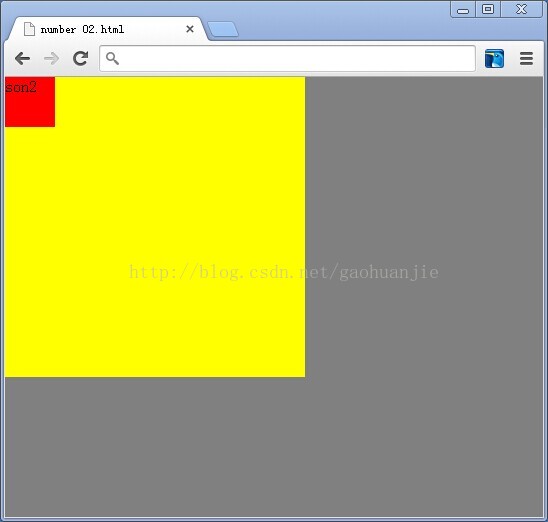Click the son2 text label
This screenshot has width=548, height=522.
point(21,87)
